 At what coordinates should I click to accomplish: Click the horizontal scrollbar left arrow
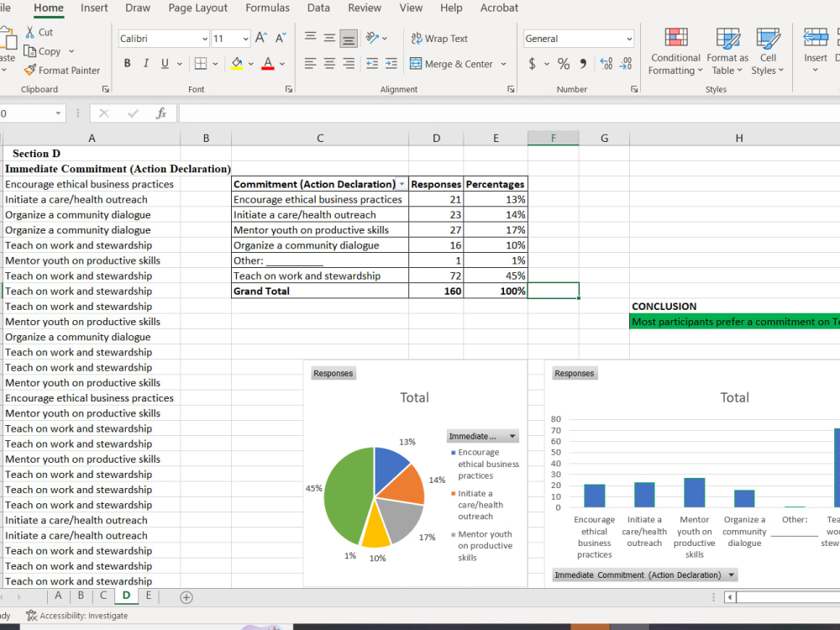(730, 596)
